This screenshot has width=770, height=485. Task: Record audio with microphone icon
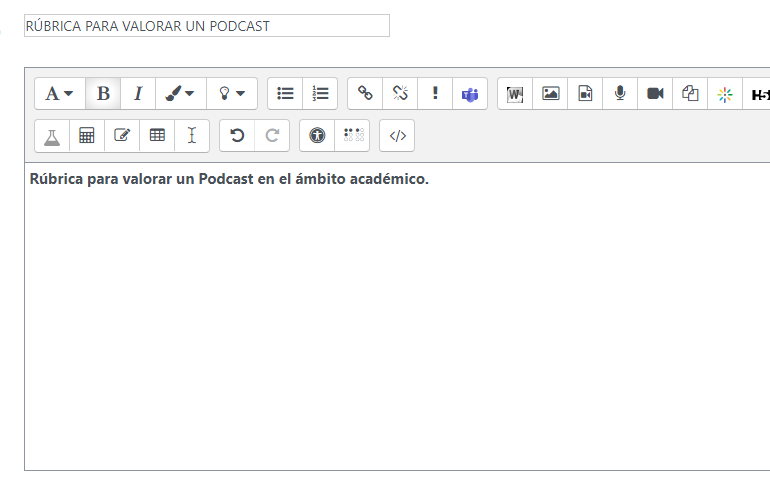[620, 93]
